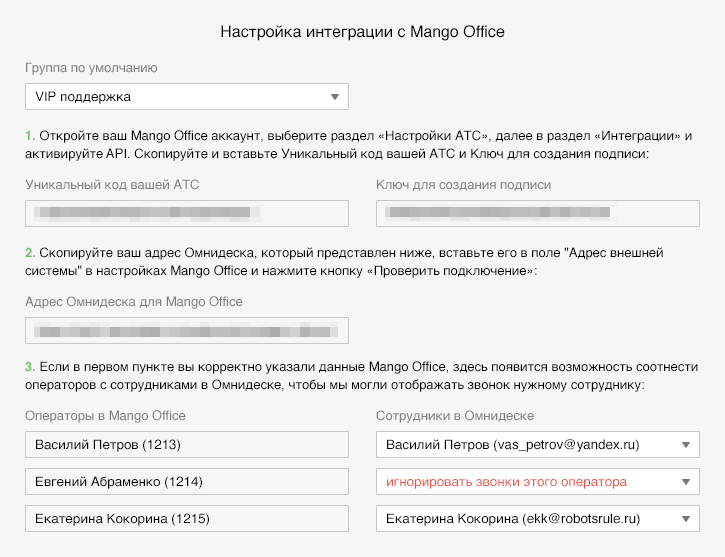The image size is (725, 557).
Task: Click the step '2.' instruction about Адрес внешней системы
Action: coord(344,262)
